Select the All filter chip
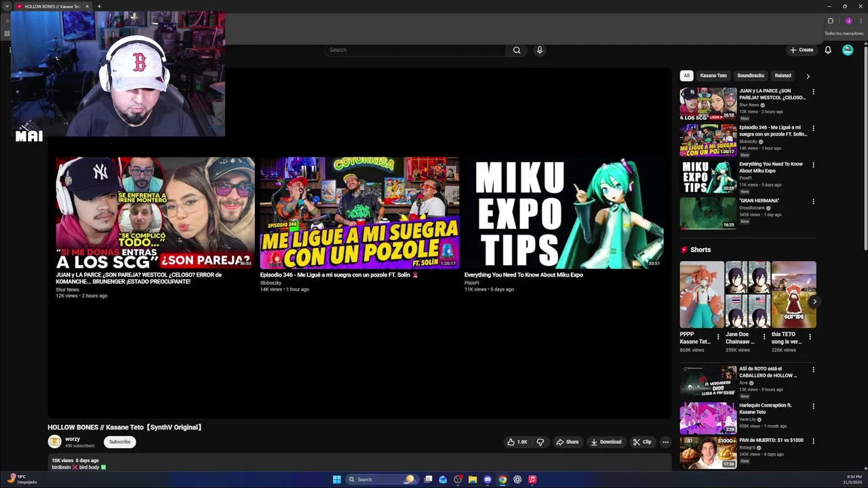This screenshot has width=868, height=488. click(686, 76)
